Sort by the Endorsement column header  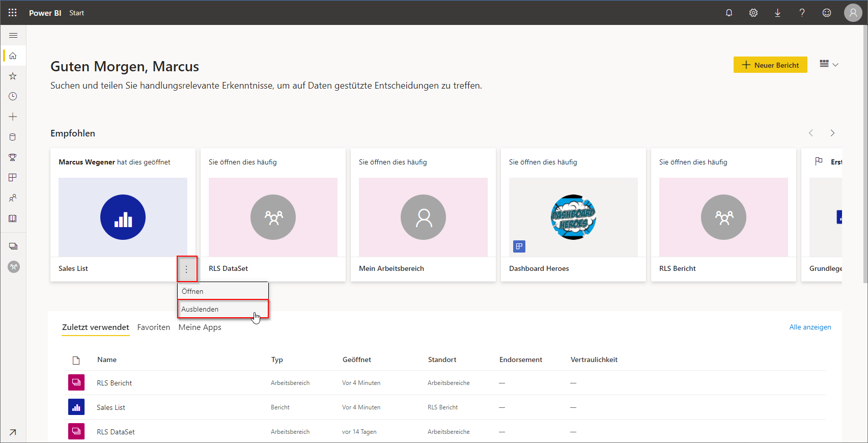click(521, 359)
